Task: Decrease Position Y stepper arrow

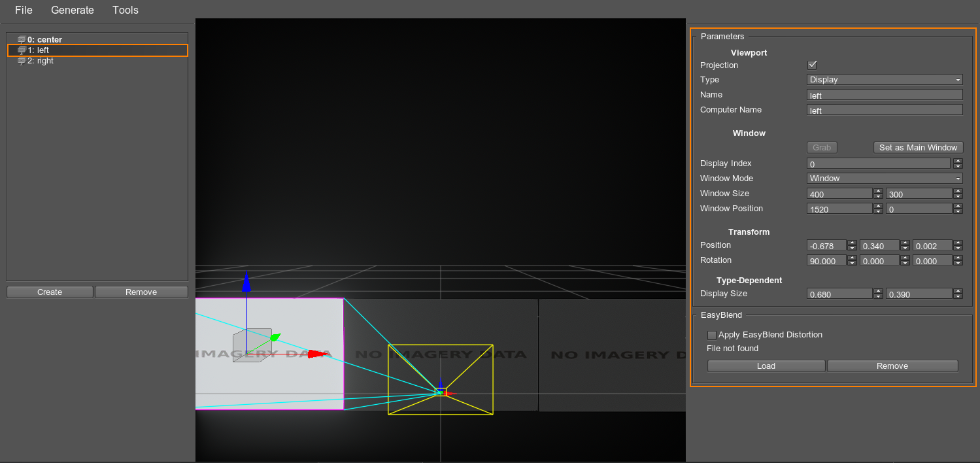Action: 905,248
